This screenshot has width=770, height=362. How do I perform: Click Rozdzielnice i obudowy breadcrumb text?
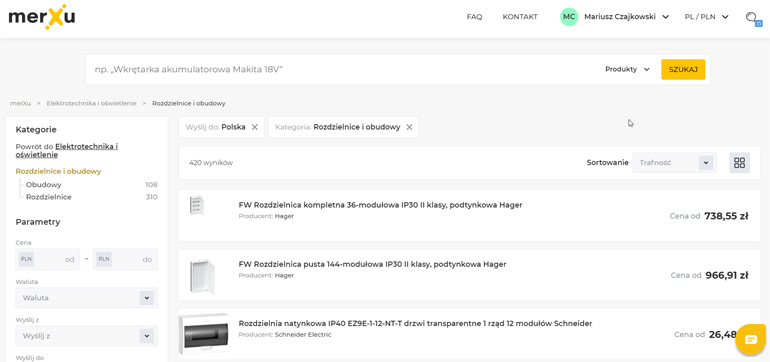[189, 104]
